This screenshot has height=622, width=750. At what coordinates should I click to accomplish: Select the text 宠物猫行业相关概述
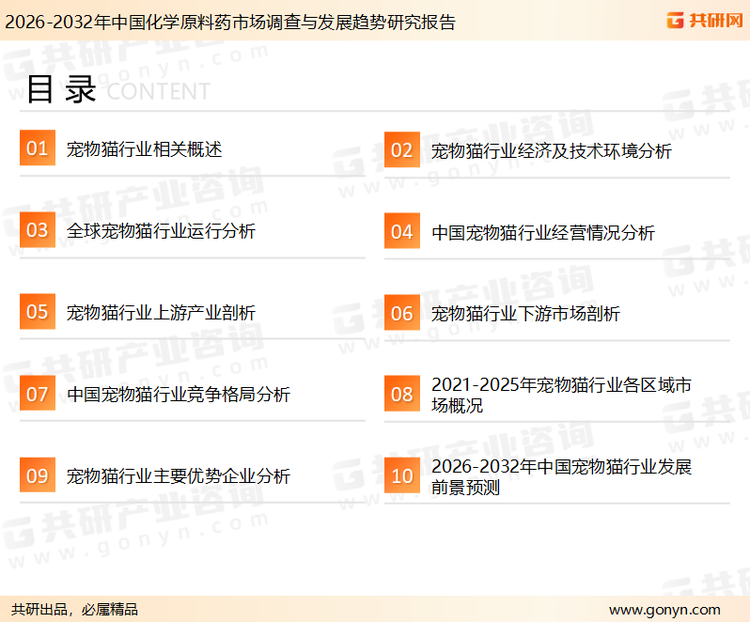click(144, 149)
